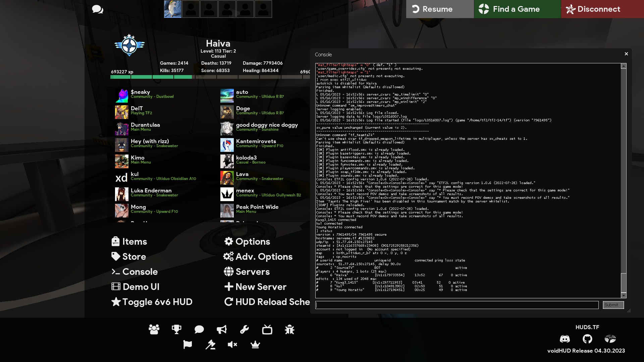Open the Servers browser
This screenshot has height=362, width=644.
click(x=247, y=271)
